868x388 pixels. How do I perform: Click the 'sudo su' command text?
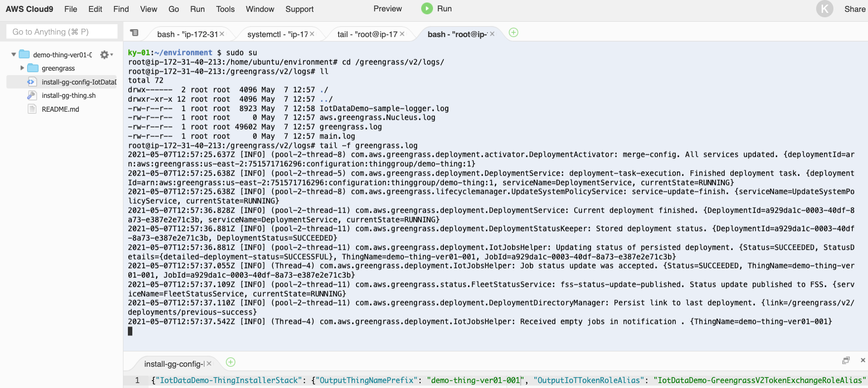point(241,52)
